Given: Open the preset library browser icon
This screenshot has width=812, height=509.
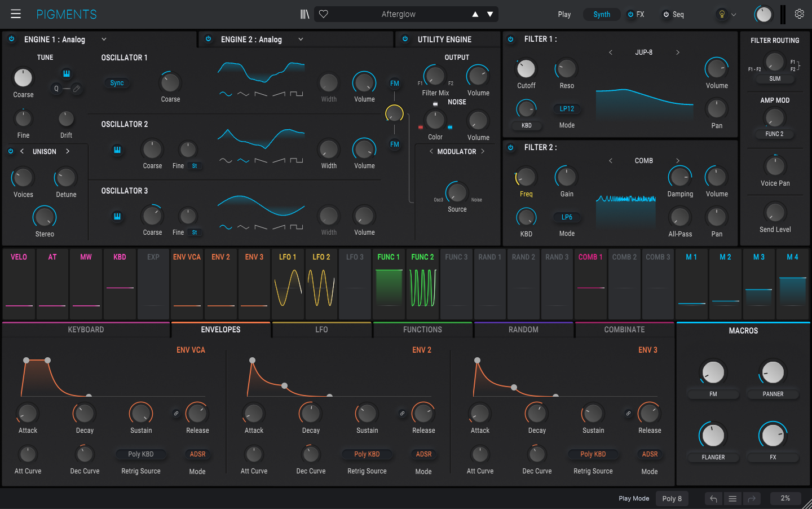Looking at the screenshot, I should [304, 14].
